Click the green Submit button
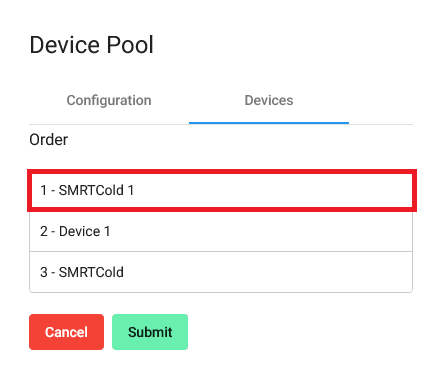 pos(150,332)
